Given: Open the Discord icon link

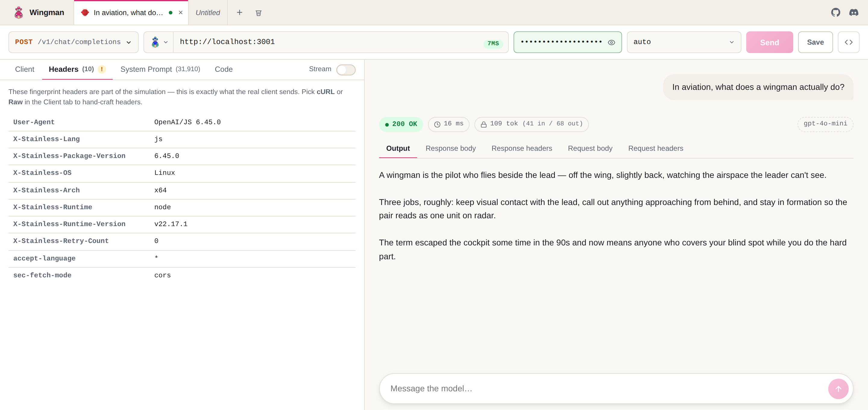Looking at the screenshot, I should pos(854,12).
